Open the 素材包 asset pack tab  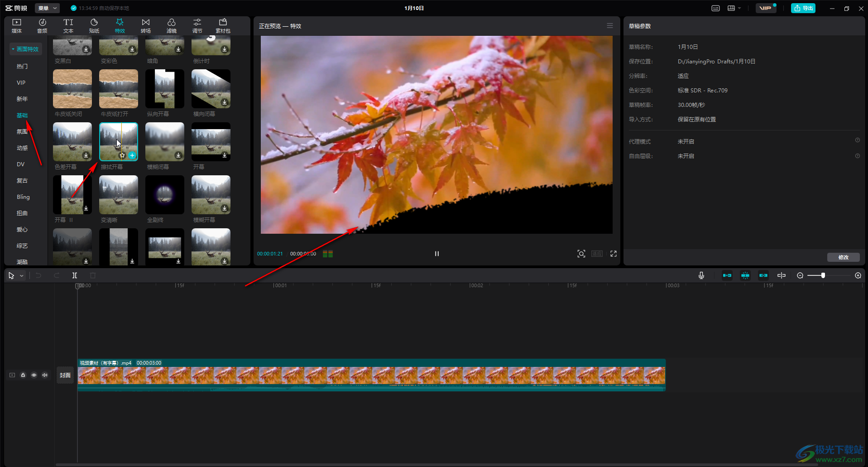tap(223, 26)
